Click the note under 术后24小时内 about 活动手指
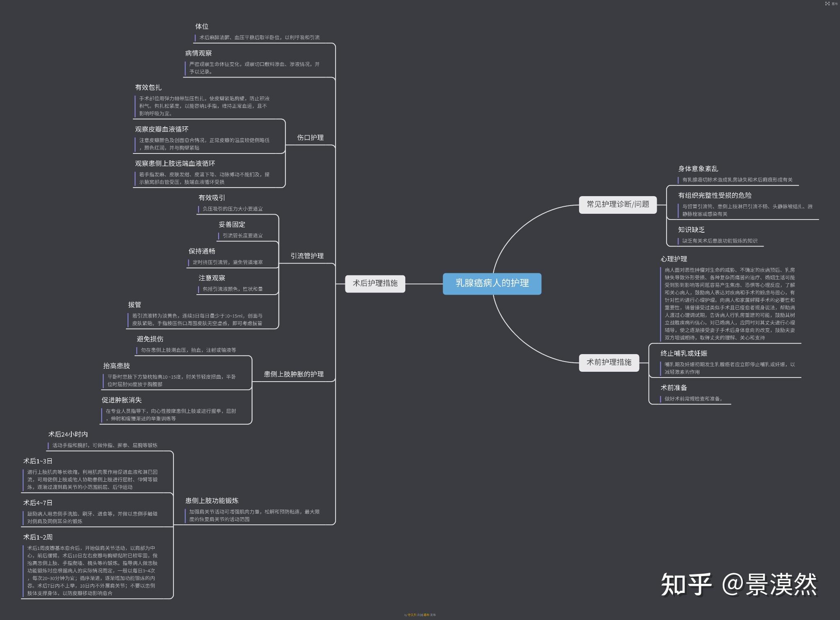The image size is (840, 620). 105,445
